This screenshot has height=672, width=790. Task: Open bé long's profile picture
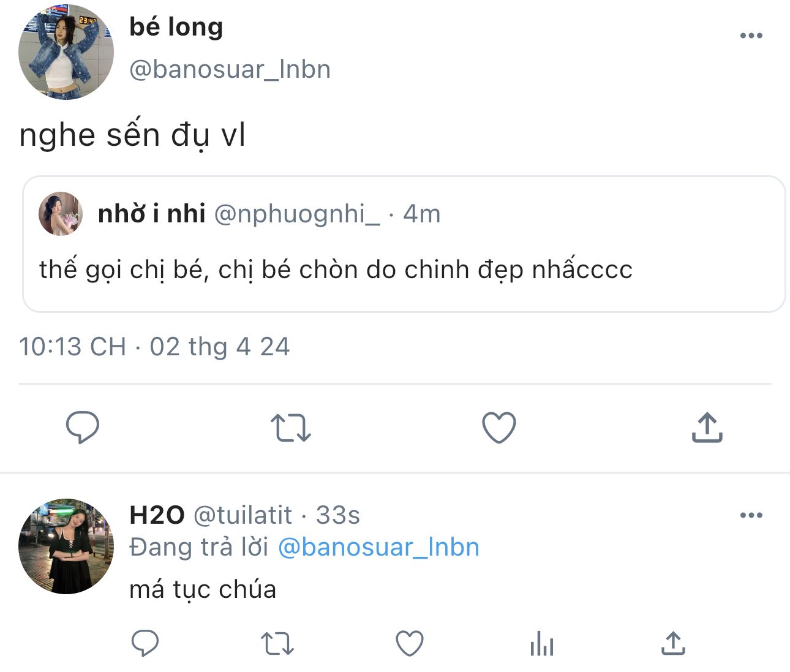tap(66, 52)
